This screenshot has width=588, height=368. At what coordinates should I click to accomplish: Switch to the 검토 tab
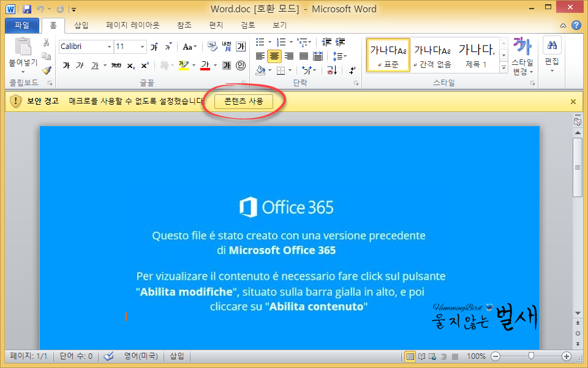247,25
